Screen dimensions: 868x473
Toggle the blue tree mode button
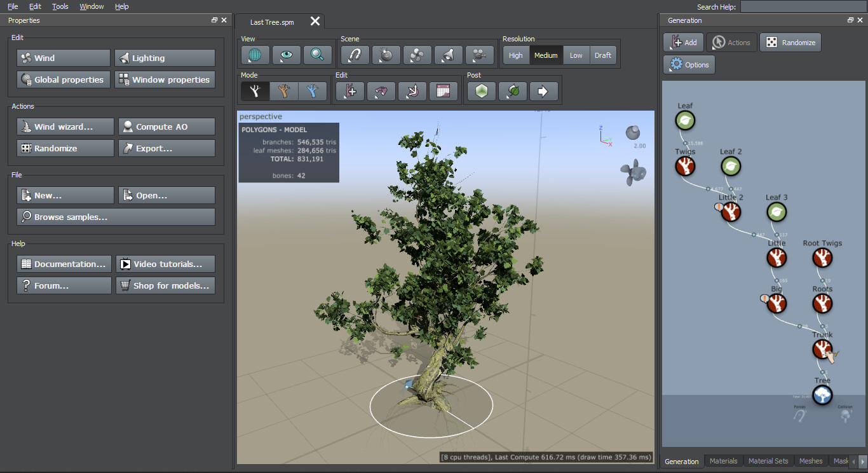click(313, 92)
